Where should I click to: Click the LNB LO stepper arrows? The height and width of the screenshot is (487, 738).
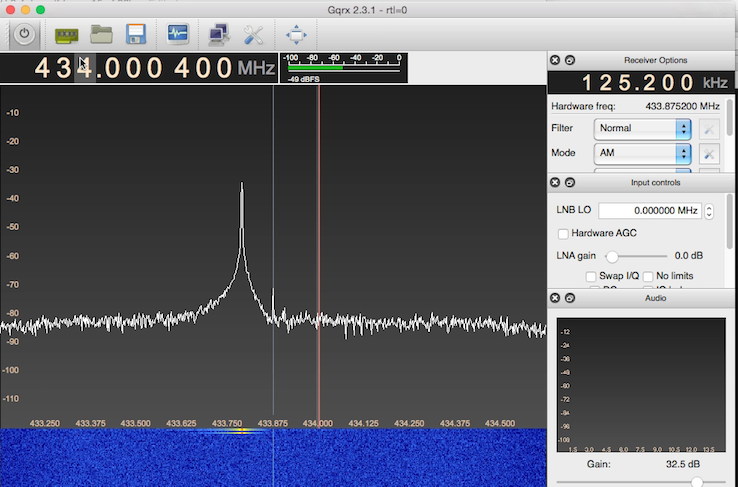pyautogui.click(x=709, y=211)
